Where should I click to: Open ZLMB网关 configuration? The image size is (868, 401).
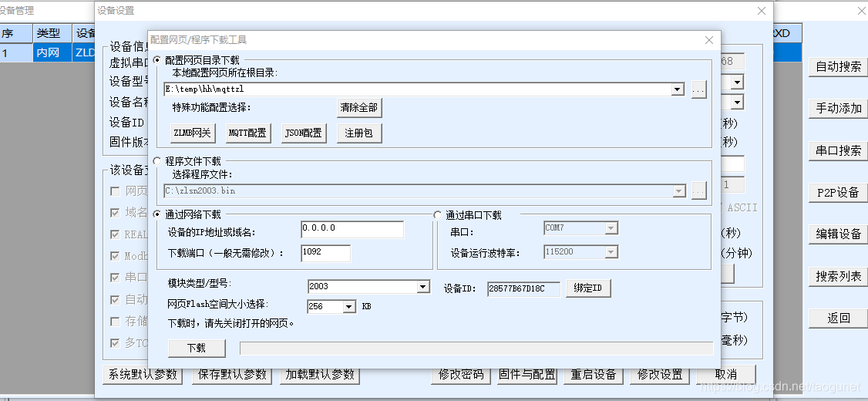193,133
